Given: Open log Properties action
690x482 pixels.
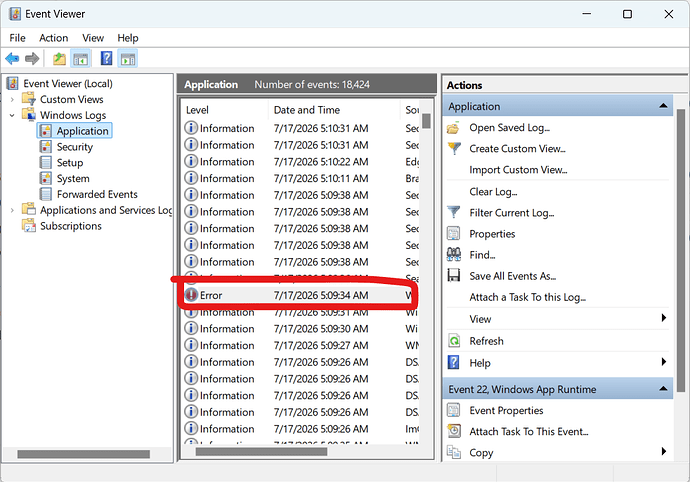Looking at the screenshot, I should (x=492, y=234).
